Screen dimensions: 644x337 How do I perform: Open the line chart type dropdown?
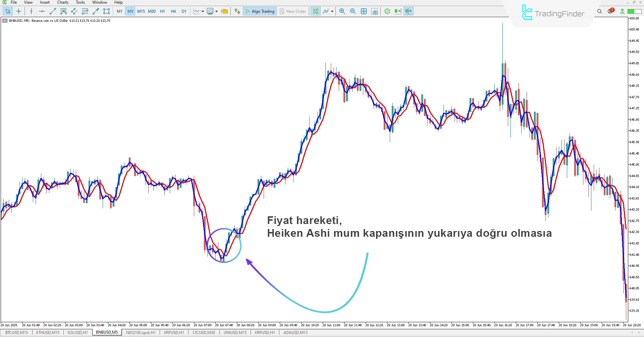pyautogui.click(x=203, y=11)
